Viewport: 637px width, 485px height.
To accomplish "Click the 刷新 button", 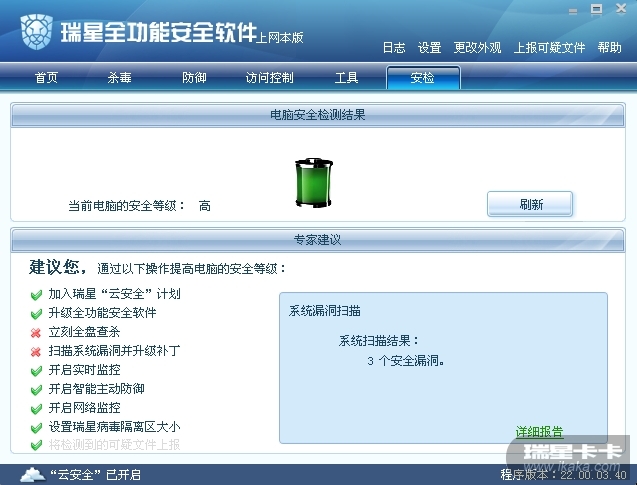I will (530, 204).
